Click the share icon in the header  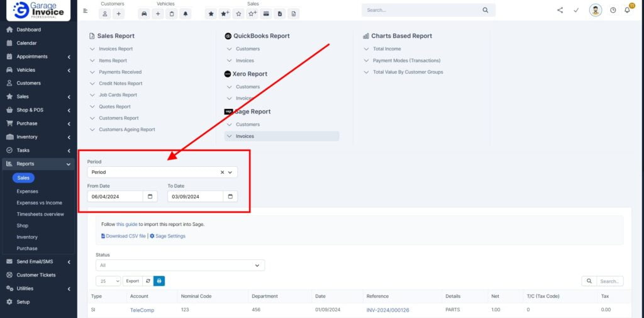click(560, 10)
